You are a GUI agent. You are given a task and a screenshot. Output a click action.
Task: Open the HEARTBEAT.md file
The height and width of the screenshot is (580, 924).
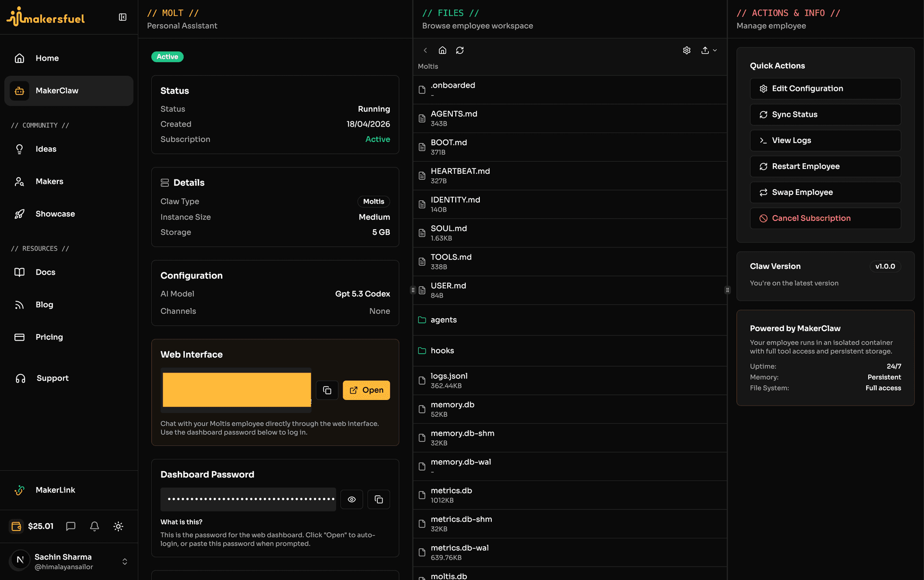tap(570, 176)
